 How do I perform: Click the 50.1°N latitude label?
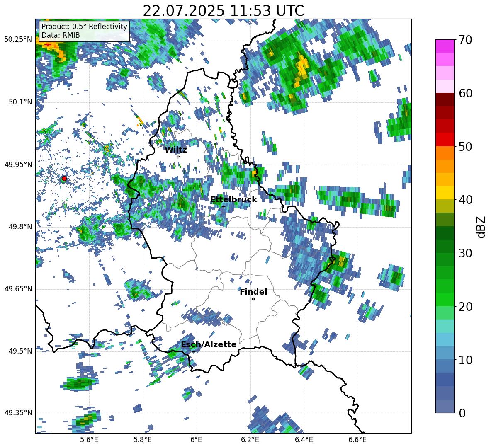pos(20,102)
